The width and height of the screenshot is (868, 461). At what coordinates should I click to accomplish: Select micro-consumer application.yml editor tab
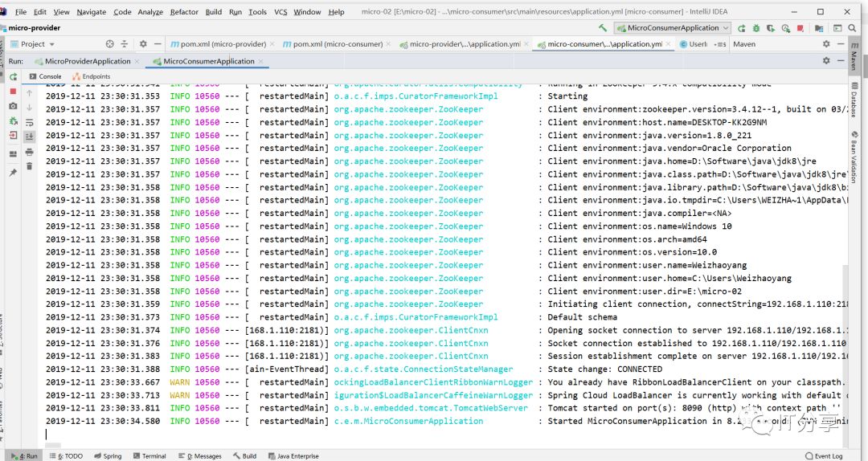(x=604, y=43)
